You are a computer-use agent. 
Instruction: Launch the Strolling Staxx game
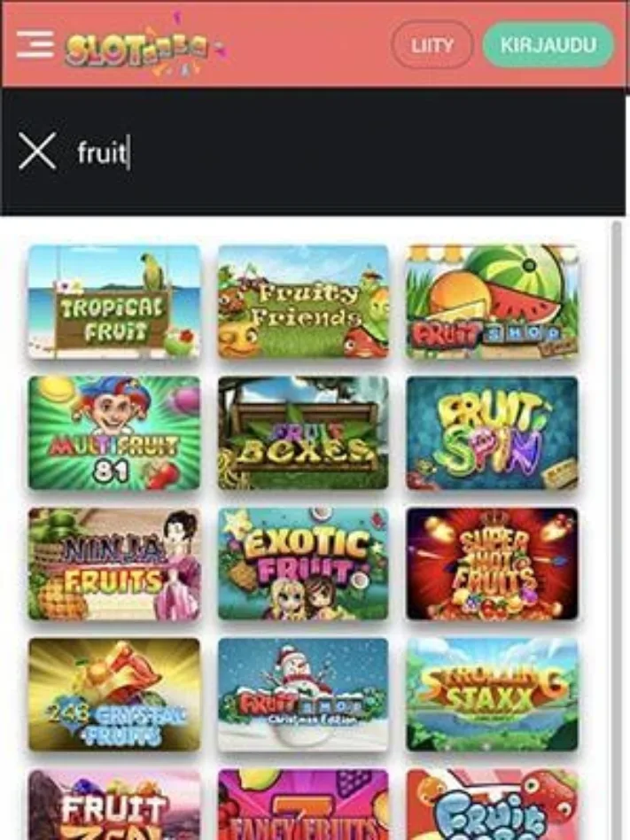[493, 695]
